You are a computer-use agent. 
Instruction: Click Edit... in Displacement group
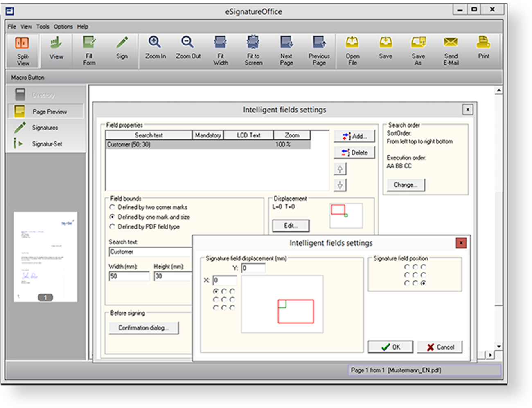tap(291, 226)
